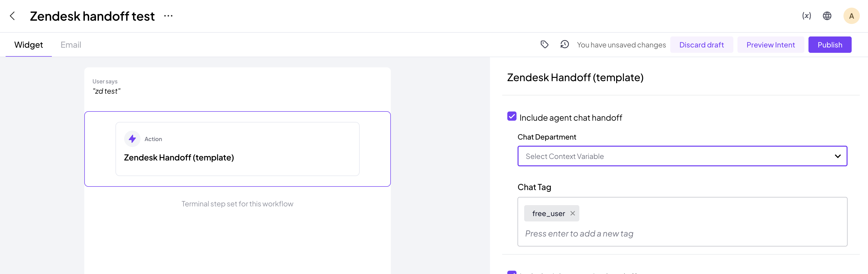This screenshot has width=868, height=274.
Task: Uncheck Include agent chat handoff
Action: coord(511,117)
